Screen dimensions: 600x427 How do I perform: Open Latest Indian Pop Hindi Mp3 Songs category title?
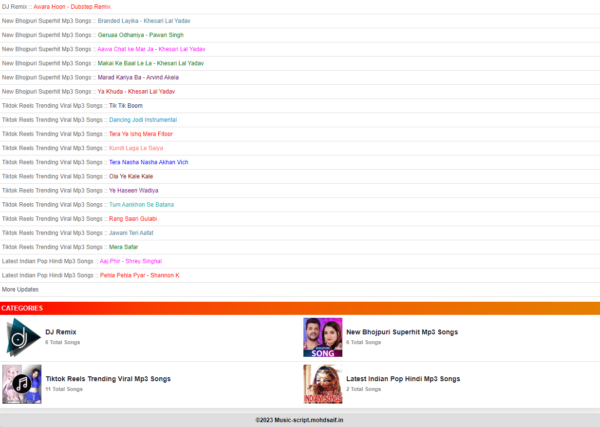[403, 379]
